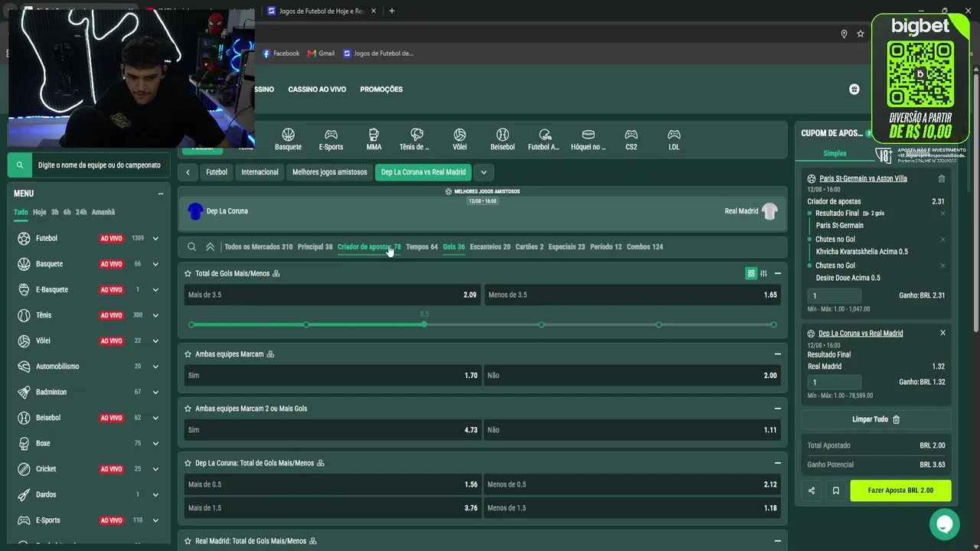Screen dimensions: 980x551
Task: Click the team or championship search field
Action: tap(101, 165)
